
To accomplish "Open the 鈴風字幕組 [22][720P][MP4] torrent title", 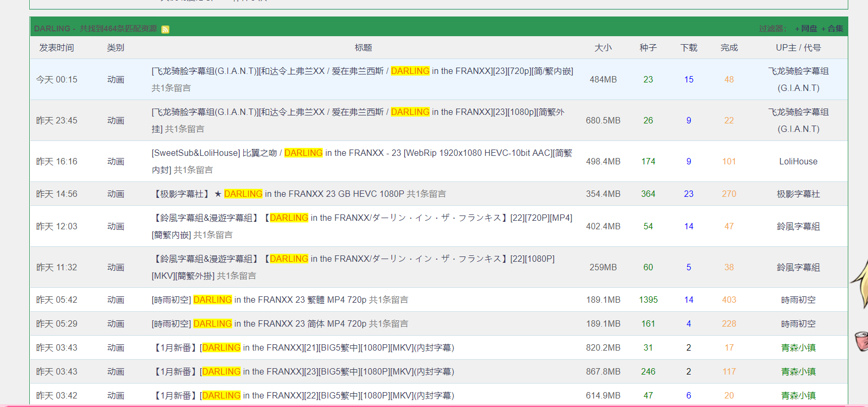I will pyautogui.click(x=362, y=226).
